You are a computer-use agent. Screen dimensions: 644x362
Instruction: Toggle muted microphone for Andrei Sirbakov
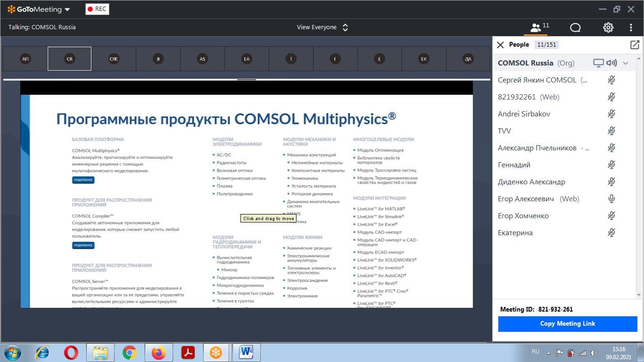point(611,114)
